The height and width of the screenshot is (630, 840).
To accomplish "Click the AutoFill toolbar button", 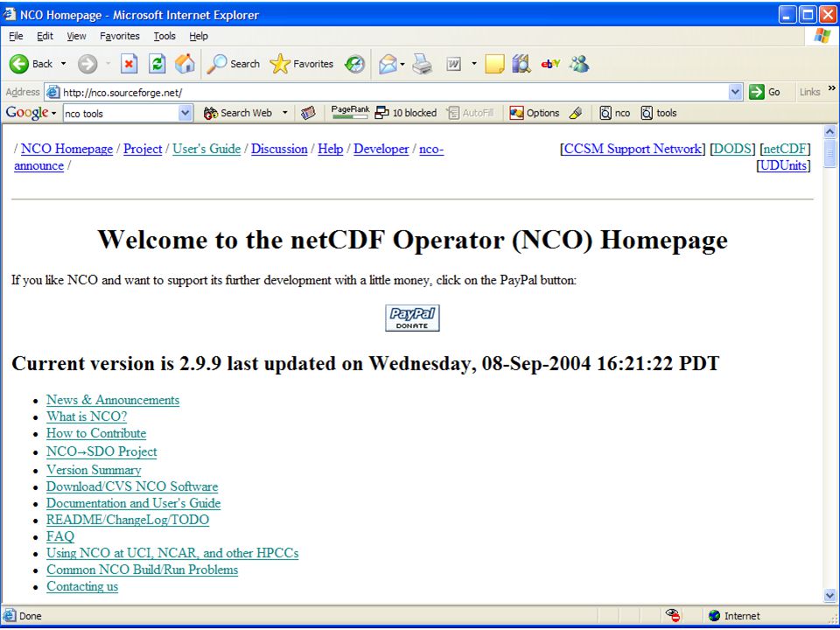I will pyautogui.click(x=470, y=113).
